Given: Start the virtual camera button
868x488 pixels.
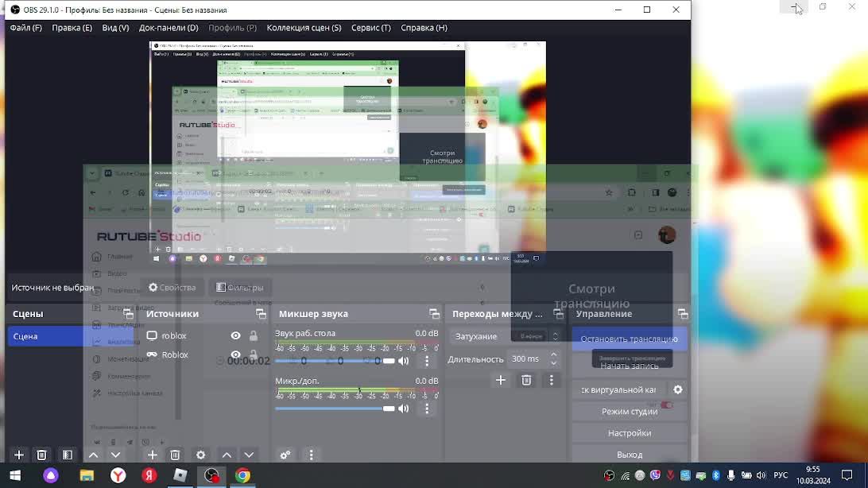Looking at the screenshot, I should coord(619,389).
